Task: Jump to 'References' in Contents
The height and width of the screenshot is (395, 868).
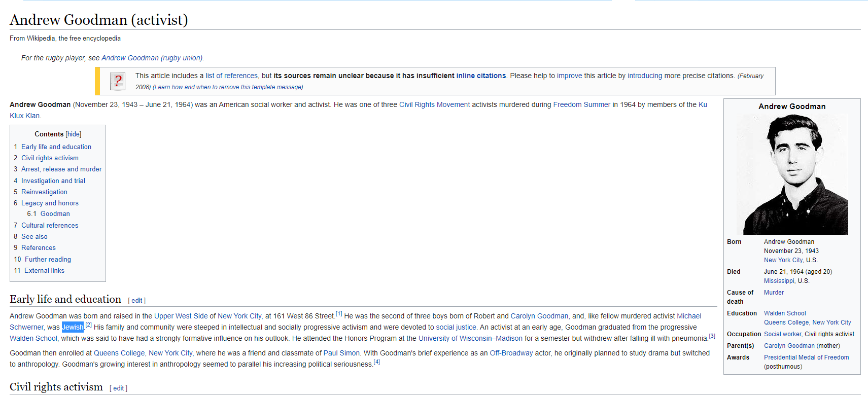Action: click(x=39, y=247)
